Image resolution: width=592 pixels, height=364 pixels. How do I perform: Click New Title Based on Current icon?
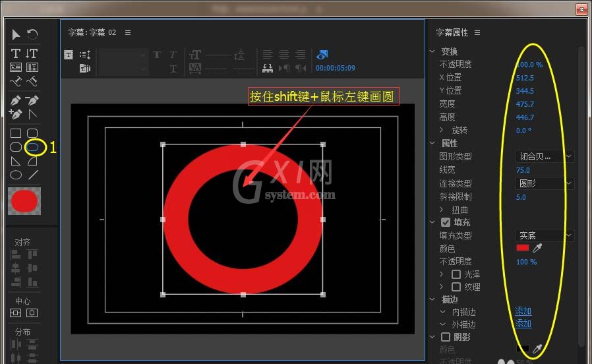coord(69,55)
